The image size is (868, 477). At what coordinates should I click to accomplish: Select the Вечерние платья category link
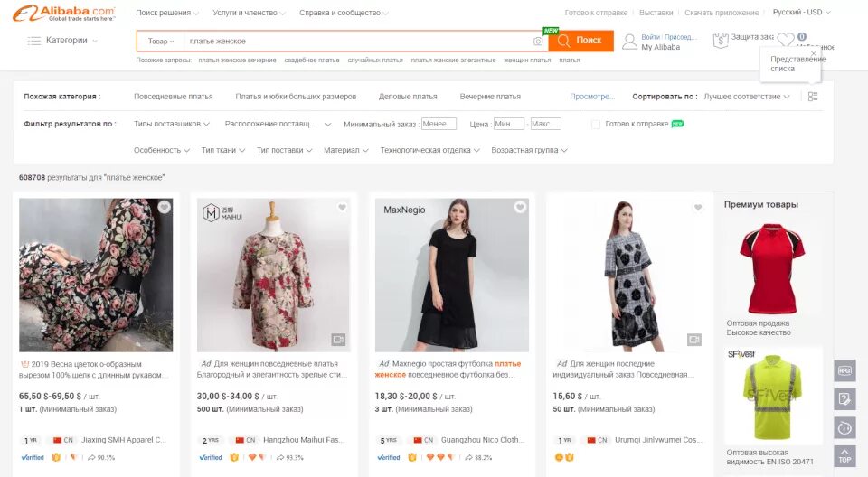point(490,97)
